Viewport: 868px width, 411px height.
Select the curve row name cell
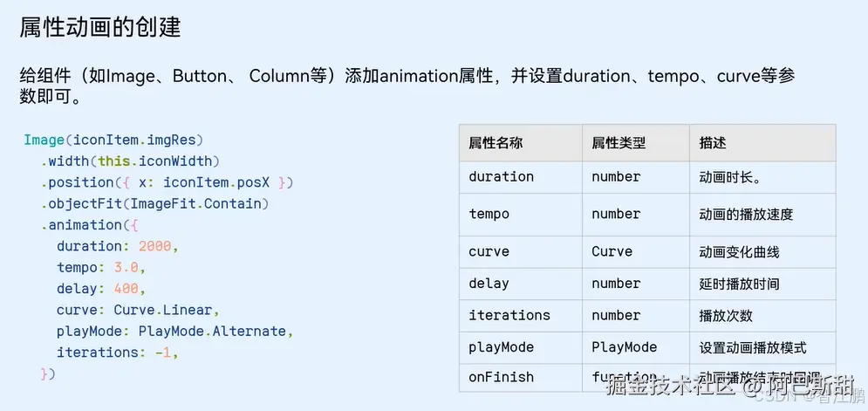pos(489,251)
